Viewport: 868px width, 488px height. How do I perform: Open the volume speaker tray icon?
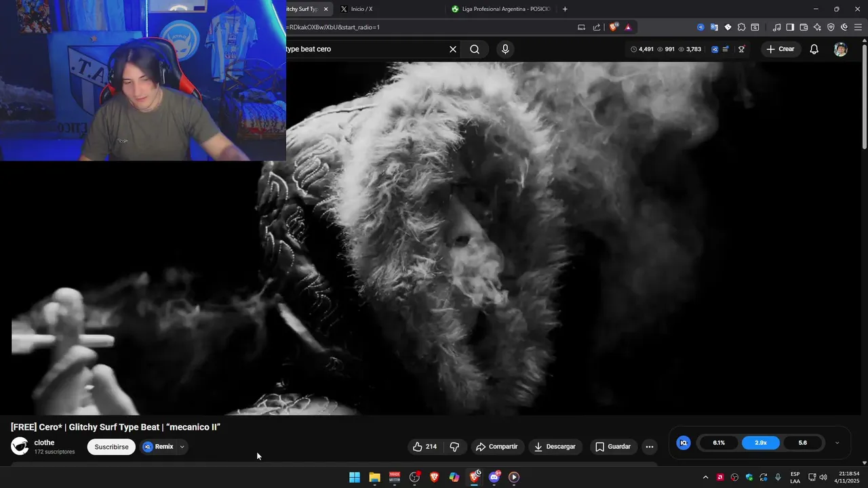[823, 477]
